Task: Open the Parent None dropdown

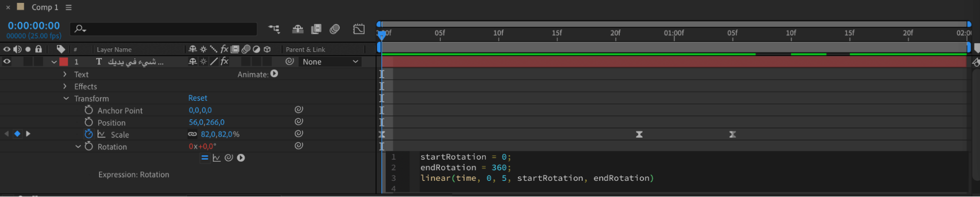Action: tap(330, 62)
